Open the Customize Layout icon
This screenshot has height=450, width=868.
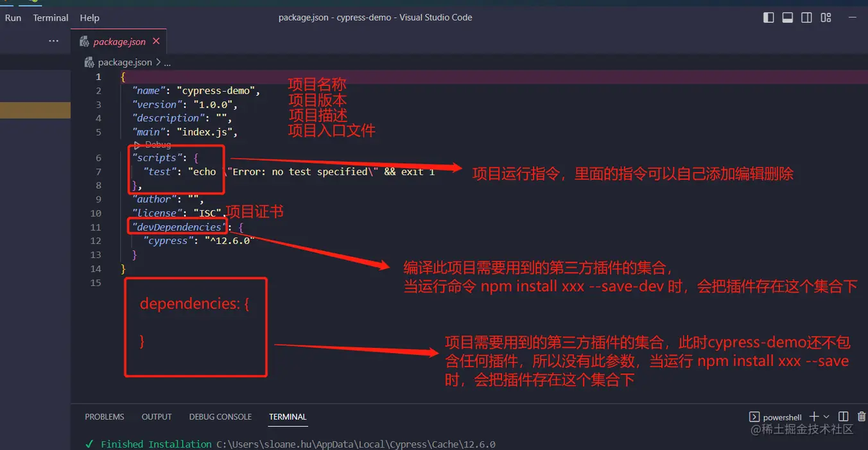point(826,17)
